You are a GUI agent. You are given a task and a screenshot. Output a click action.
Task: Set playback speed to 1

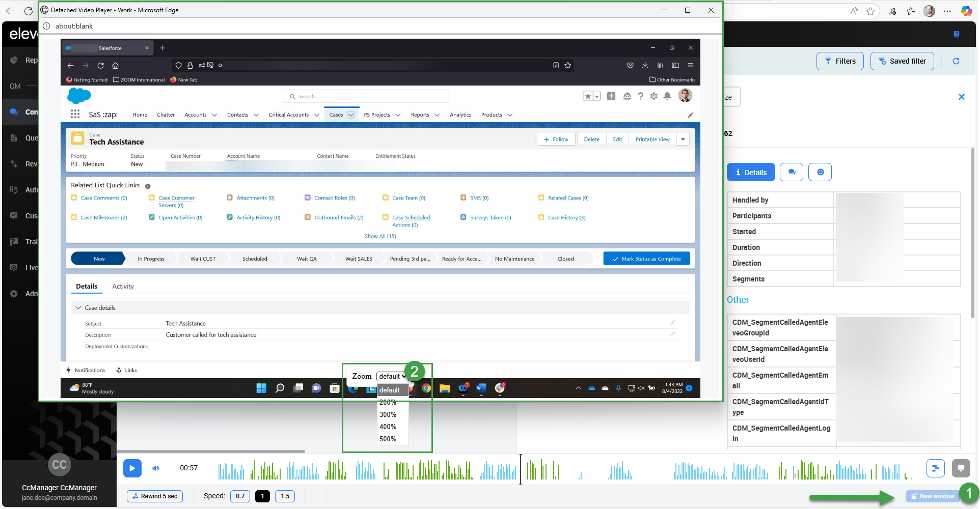coord(262,496)
